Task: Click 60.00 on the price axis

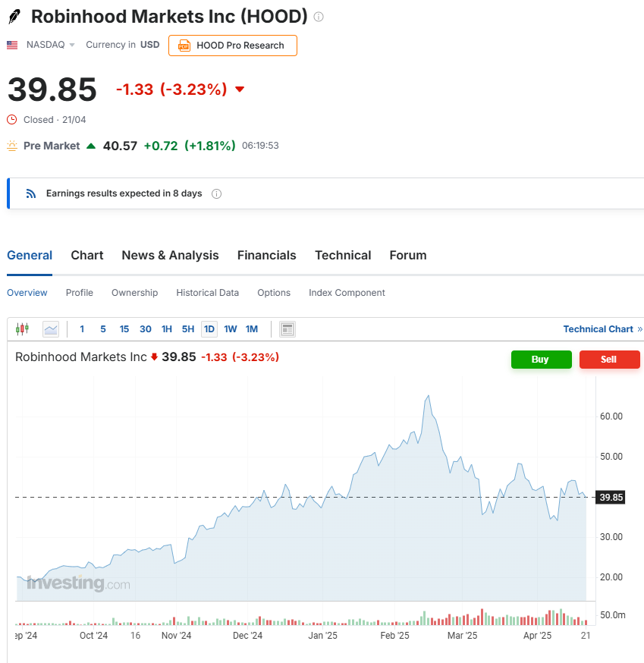Action: coord(611,416)
